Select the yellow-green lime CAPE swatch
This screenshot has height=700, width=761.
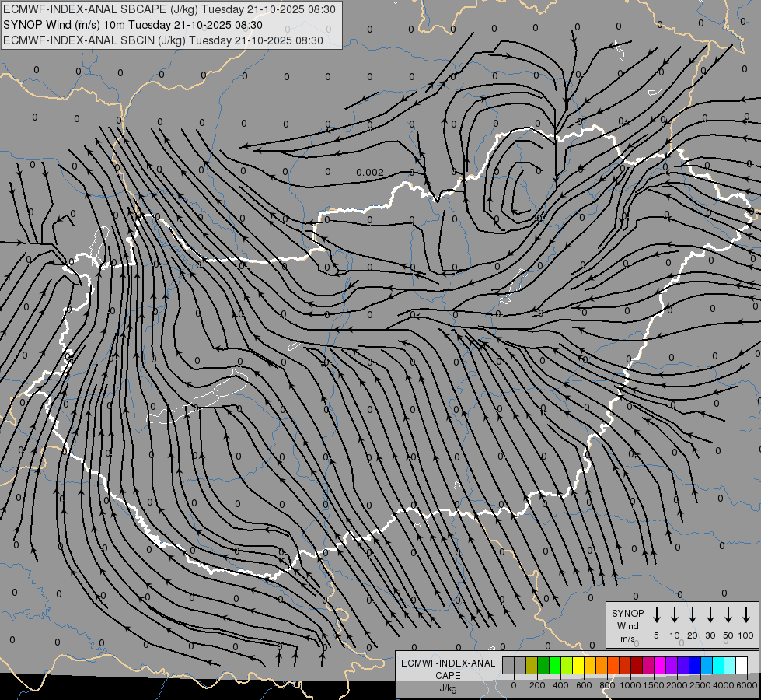567,665
